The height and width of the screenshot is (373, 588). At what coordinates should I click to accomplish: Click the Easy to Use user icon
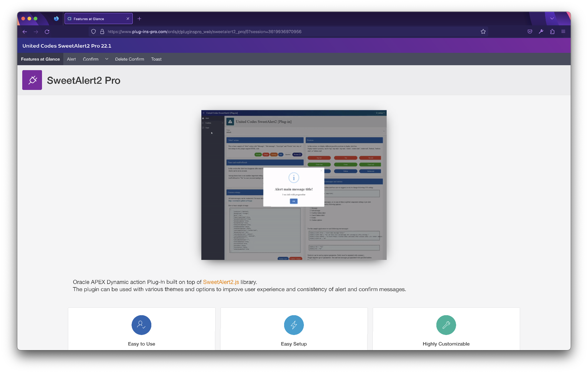141,325
